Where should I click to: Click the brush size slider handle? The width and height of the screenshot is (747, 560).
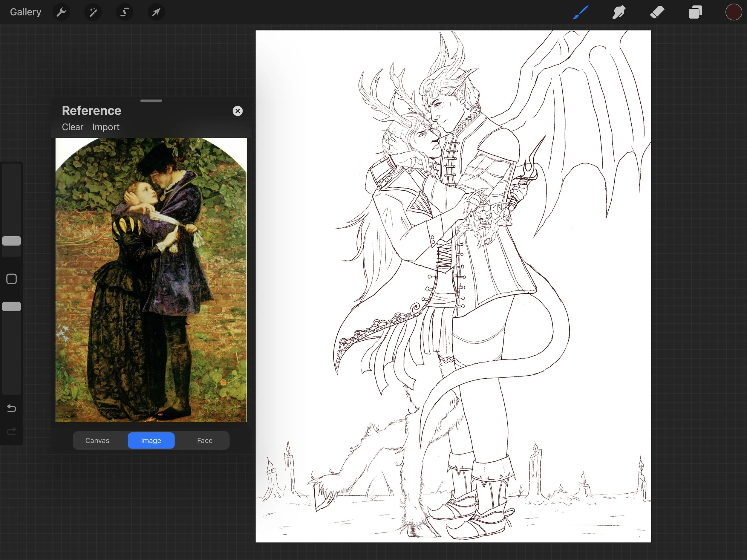pyautogui.click(x=11, y=241)
